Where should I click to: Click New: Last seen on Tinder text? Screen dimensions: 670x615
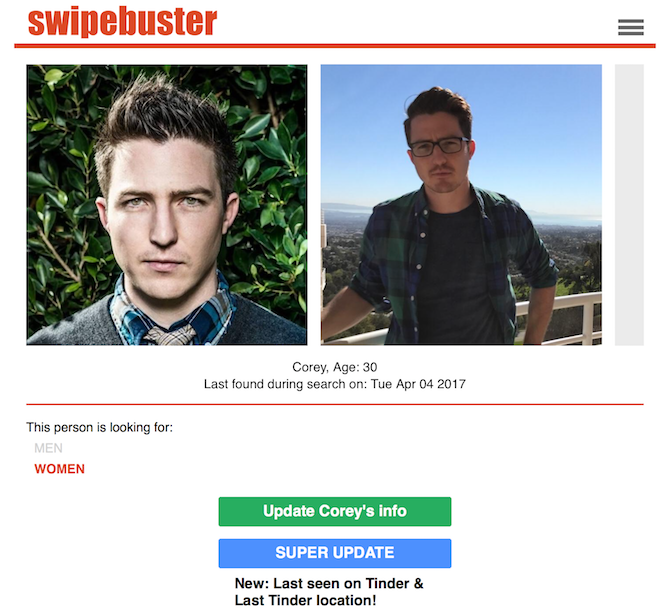coord(329,583)
